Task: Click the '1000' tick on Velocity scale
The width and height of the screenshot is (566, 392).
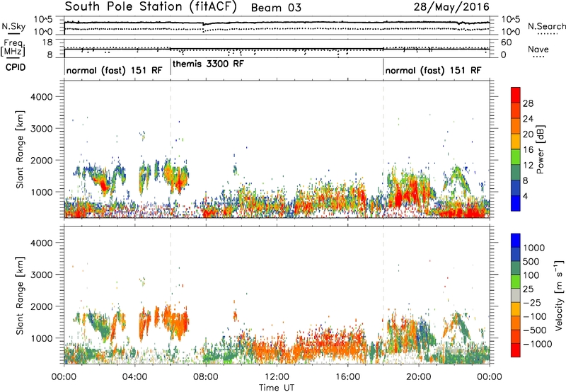Action: click(x=534, y=248)
